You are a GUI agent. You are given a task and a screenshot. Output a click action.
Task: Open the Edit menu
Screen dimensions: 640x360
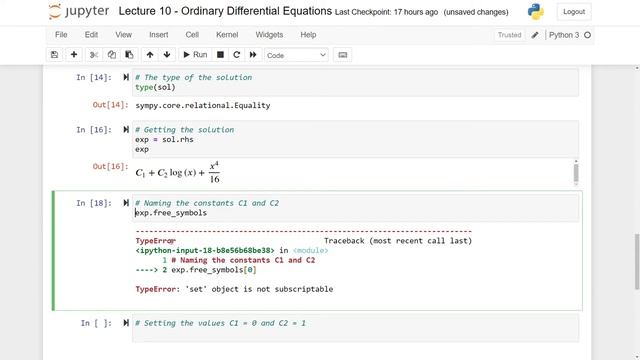pyautogui.click(x=91, y=35)
